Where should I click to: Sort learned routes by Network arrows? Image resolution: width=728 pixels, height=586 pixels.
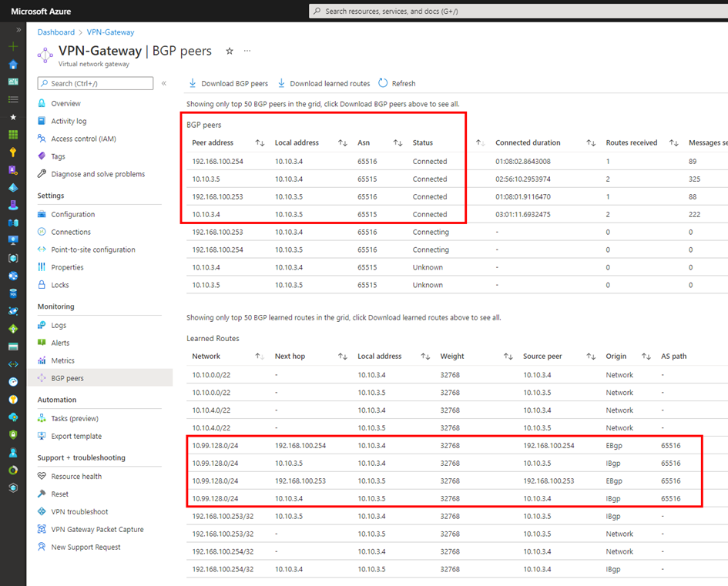point(260,357)
